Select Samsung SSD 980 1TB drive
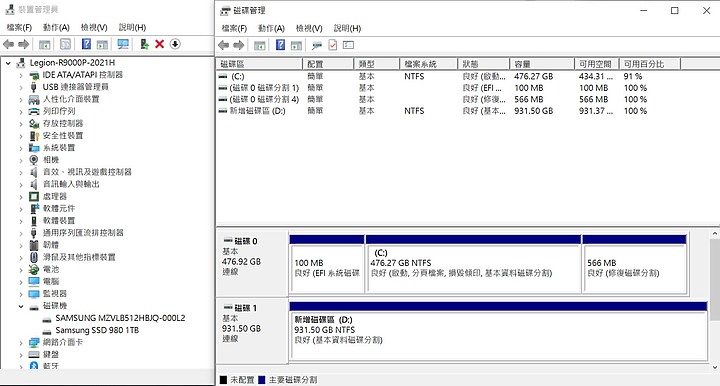 point(97,330)
